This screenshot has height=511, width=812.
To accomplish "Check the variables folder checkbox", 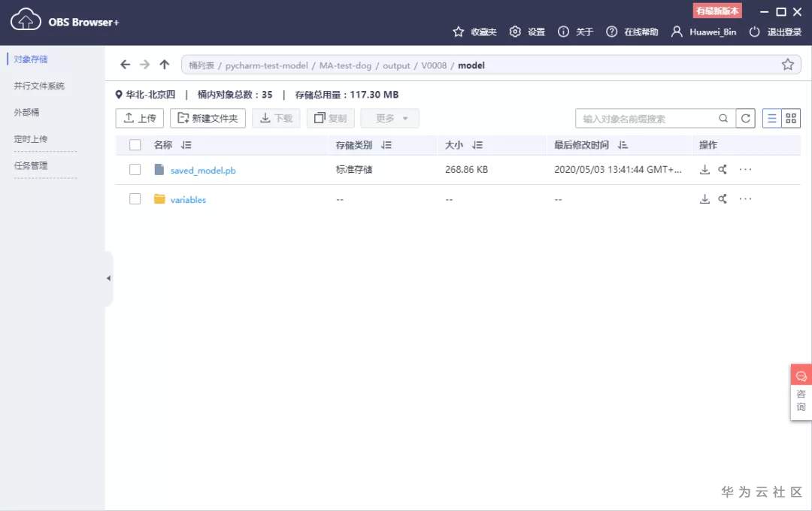I will 135,199.
